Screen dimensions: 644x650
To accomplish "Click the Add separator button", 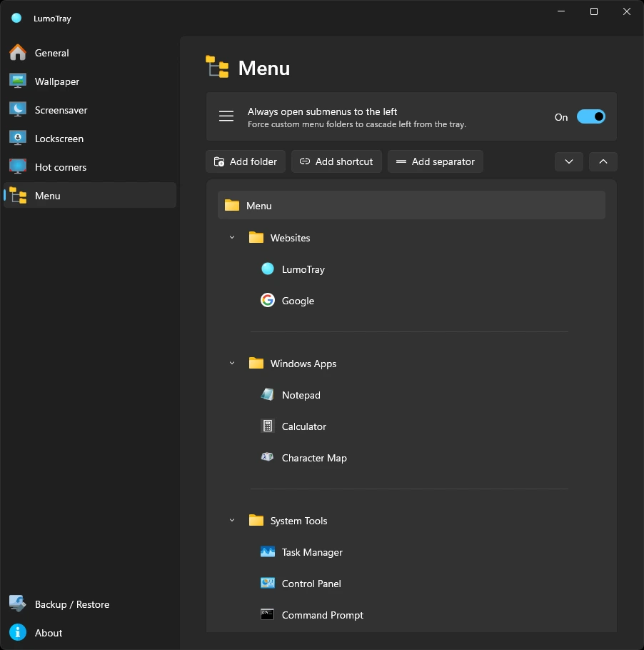I will tap(436, 161).
